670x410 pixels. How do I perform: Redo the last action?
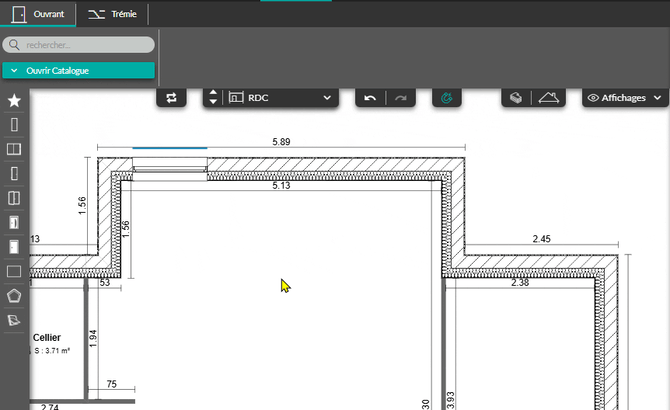point(401,98)
